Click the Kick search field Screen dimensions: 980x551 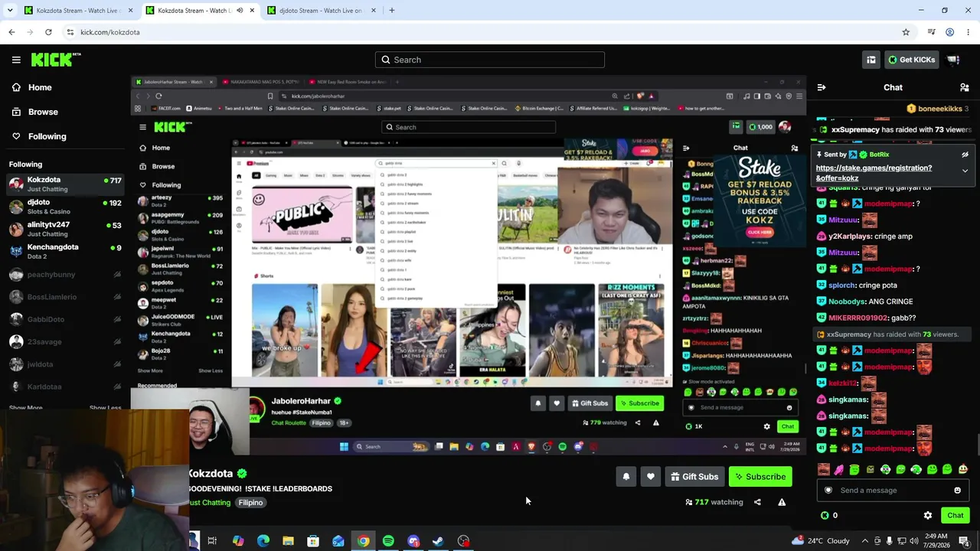pyautogui.click(x=490, y=60)
